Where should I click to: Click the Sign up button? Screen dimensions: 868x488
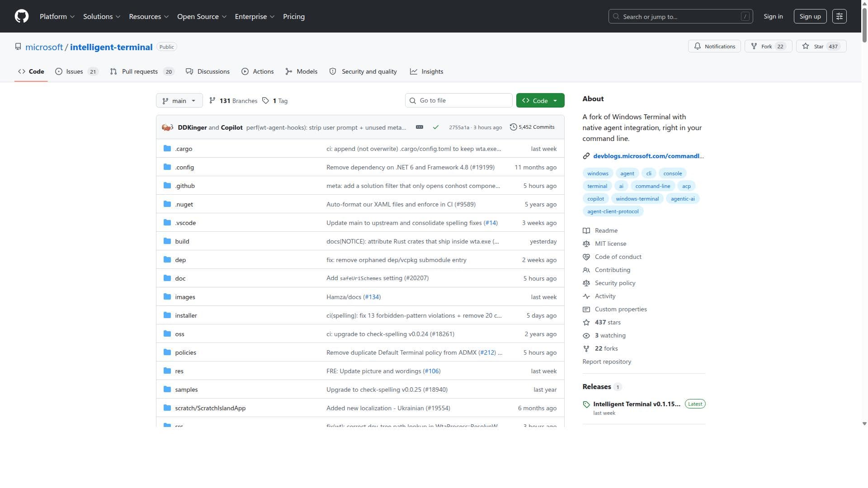[810, 16]
